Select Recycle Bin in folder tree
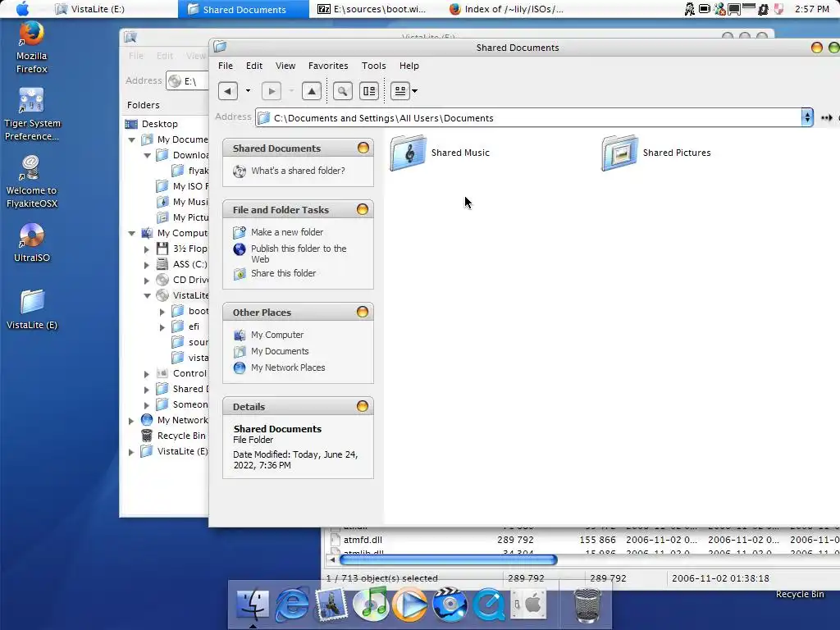This screenshot has height=630, width=840. click(181, 436)
